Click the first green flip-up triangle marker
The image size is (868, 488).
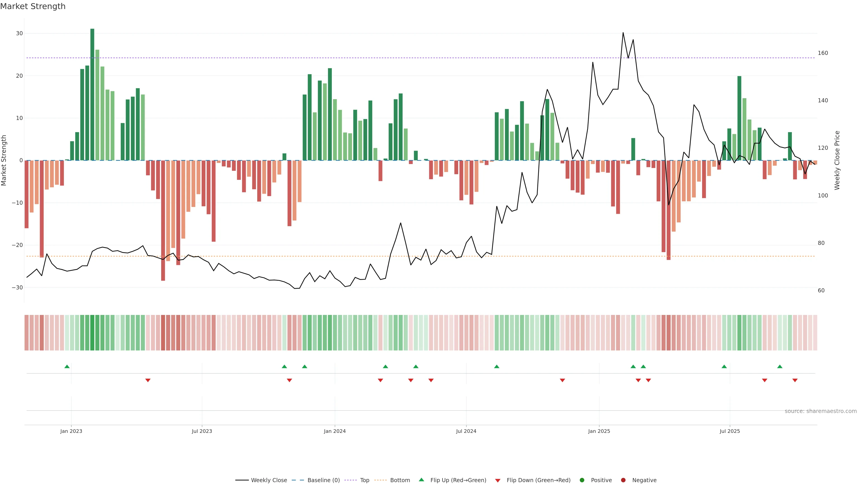(x=67, y=366)
